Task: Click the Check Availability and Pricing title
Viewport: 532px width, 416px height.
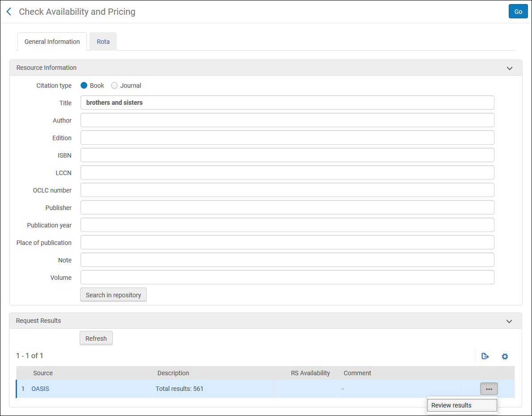Action: point(77,12)
